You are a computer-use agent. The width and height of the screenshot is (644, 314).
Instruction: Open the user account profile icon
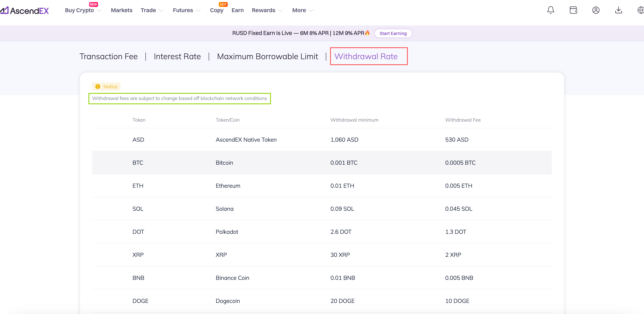pos(596,10)
